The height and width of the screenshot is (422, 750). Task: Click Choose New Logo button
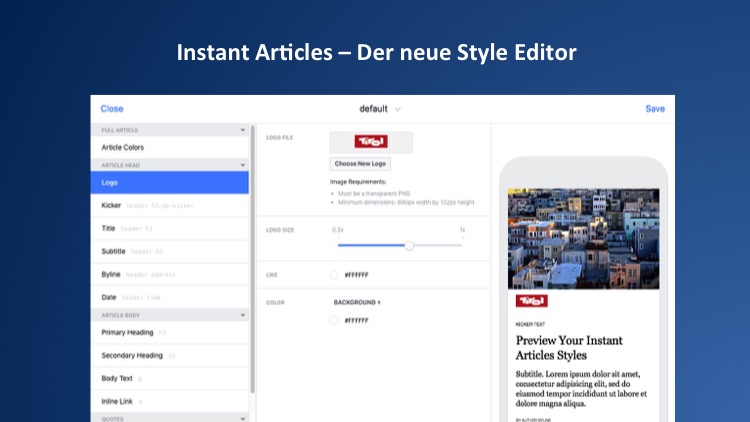click(361, 163)
